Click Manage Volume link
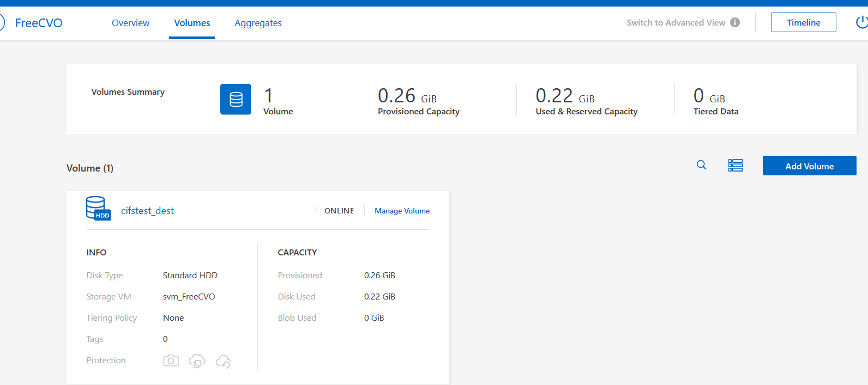Image resolution: width=868 pixels, height=385 pixels. (x=402, y=211)
